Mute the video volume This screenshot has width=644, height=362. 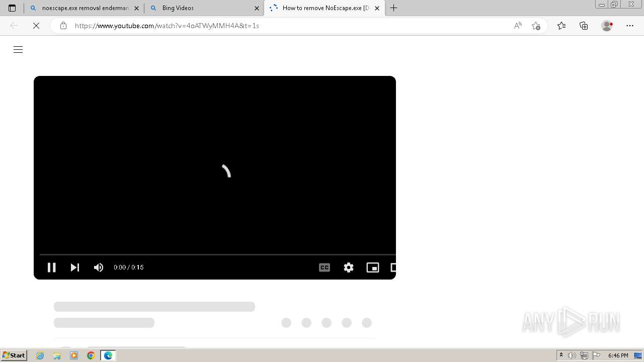(99, 267)
